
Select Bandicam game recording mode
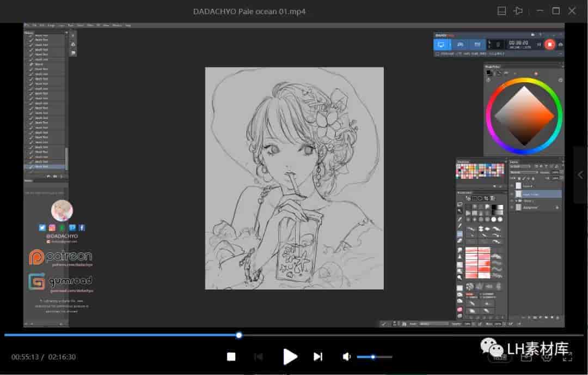tap(460, 45)
